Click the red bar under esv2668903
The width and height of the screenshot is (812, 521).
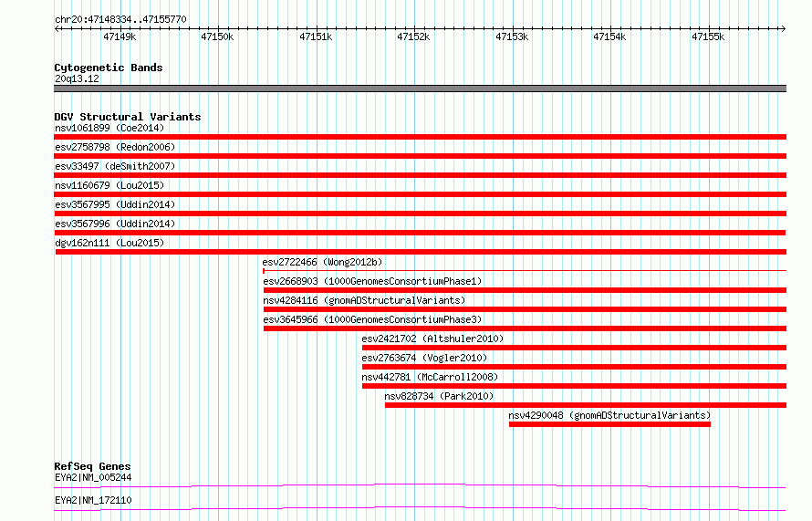(526, 290)
